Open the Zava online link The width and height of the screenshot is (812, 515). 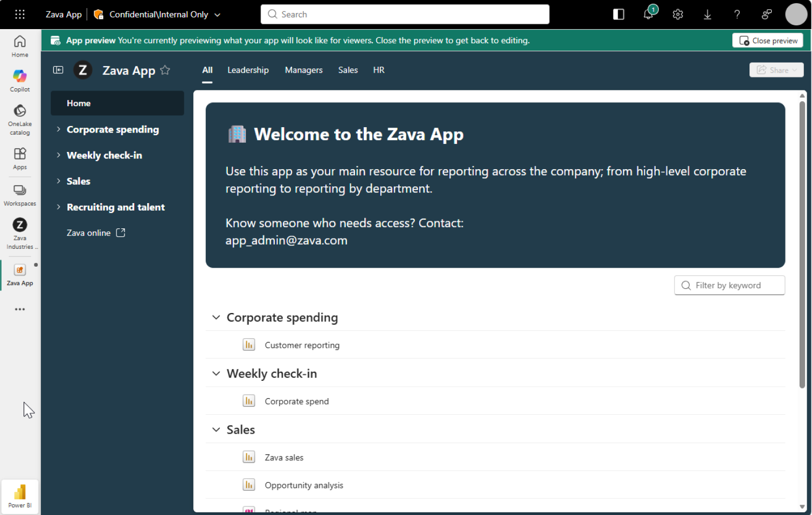(88, 233)
